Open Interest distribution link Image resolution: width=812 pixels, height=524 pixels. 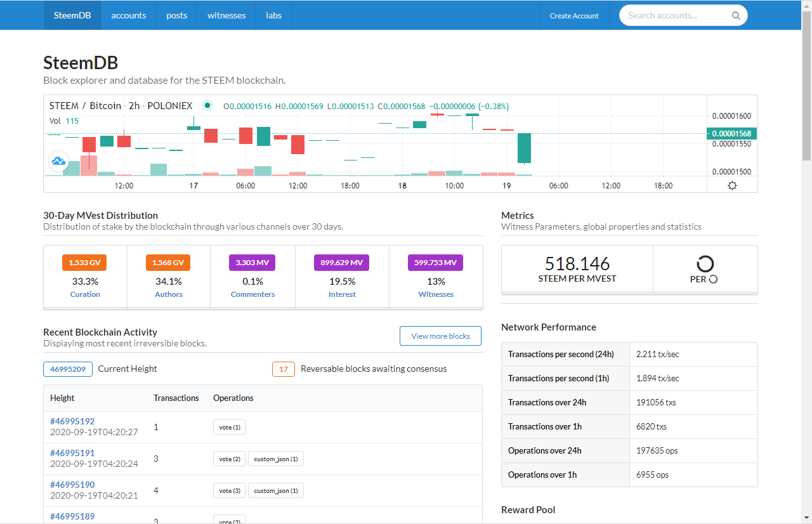[342, 294]
